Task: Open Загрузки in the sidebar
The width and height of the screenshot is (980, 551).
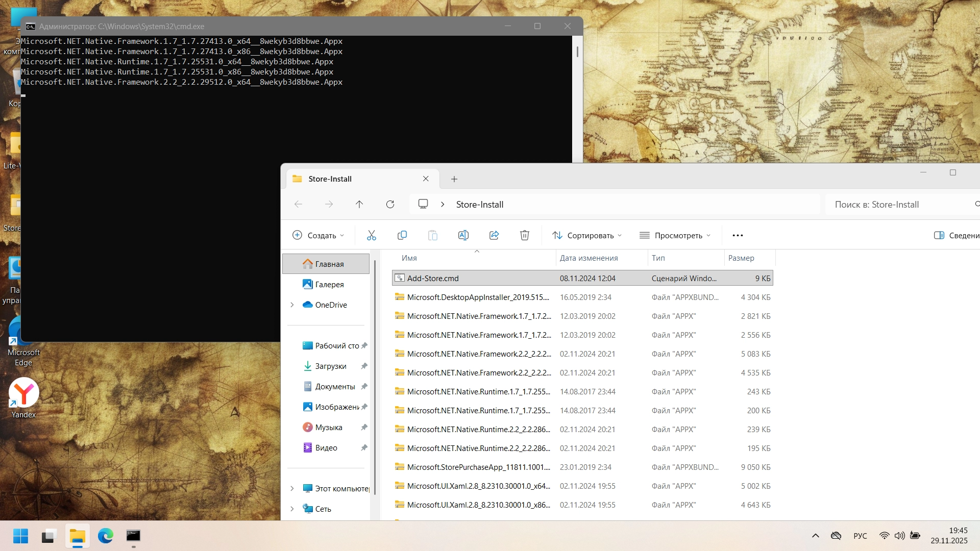Action: tap(331, 366)
